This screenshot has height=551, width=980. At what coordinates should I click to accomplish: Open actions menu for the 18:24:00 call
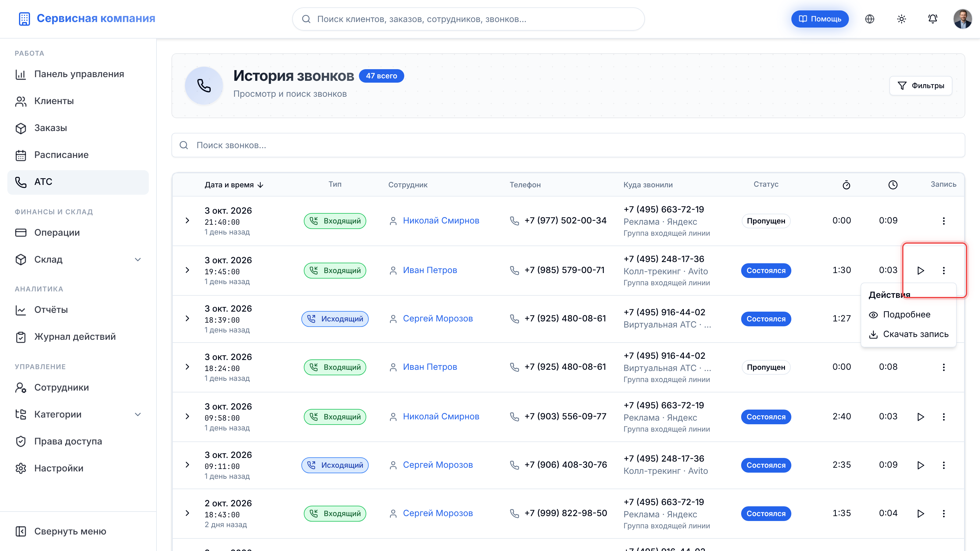tap(944, 367)
